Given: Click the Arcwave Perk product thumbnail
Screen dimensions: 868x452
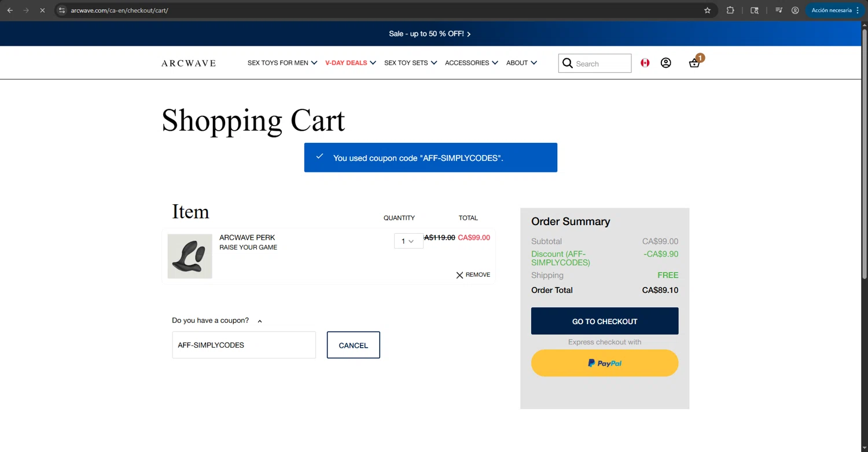Looking at the screenshot, I should [190, 256].
